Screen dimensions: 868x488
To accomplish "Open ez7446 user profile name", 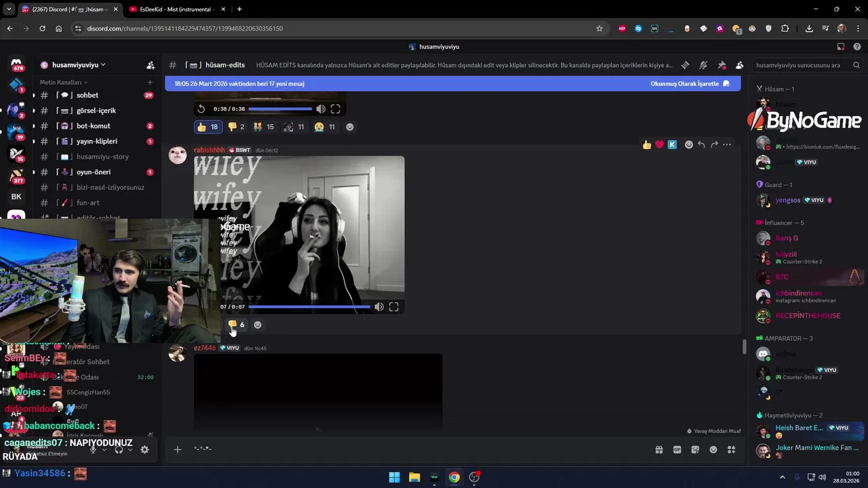I will [x=205, y=348].
